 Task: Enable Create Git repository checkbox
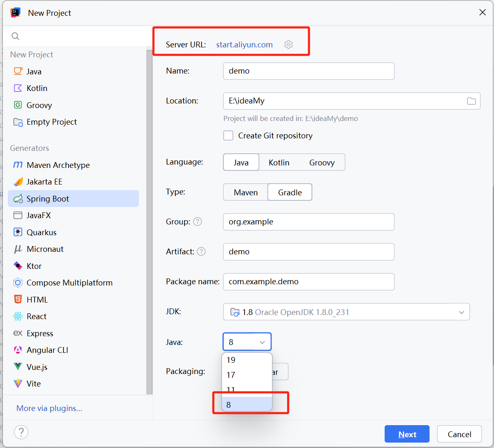pyautogui.click(x=228, y=136)
